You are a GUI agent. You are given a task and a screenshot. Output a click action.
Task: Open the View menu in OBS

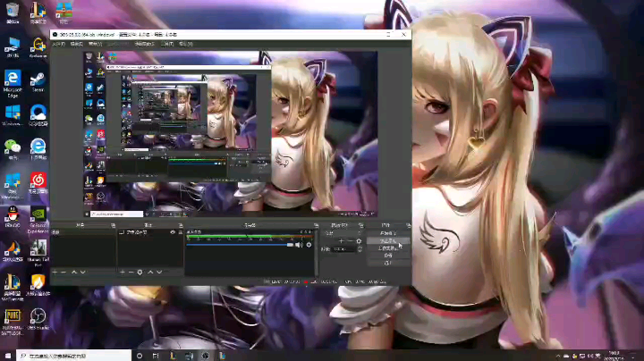point(95,44)
